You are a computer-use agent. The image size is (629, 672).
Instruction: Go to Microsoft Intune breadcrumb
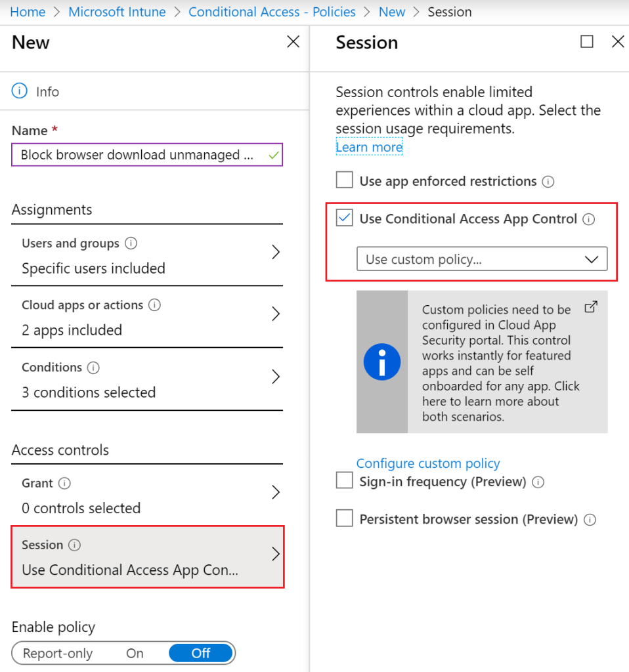(117, 12)
